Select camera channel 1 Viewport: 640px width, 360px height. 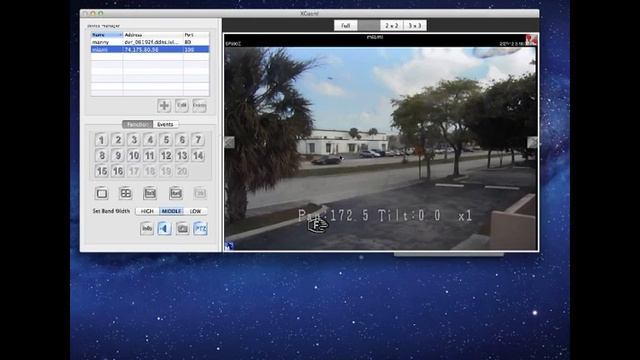102,140
